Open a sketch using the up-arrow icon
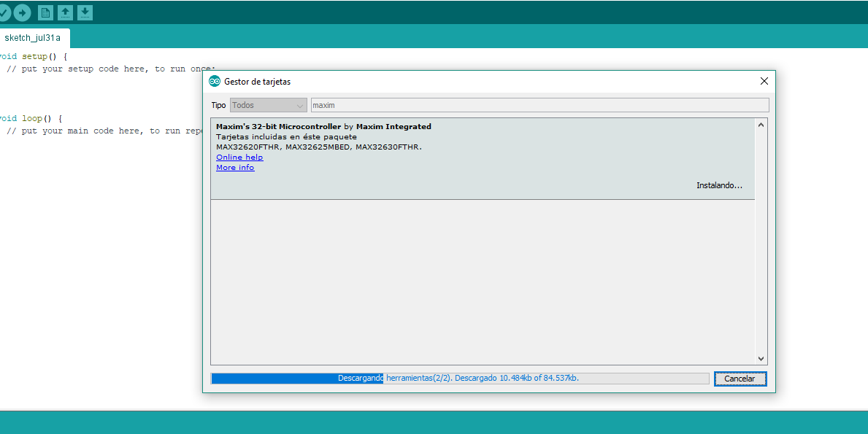 coord(65,12)
